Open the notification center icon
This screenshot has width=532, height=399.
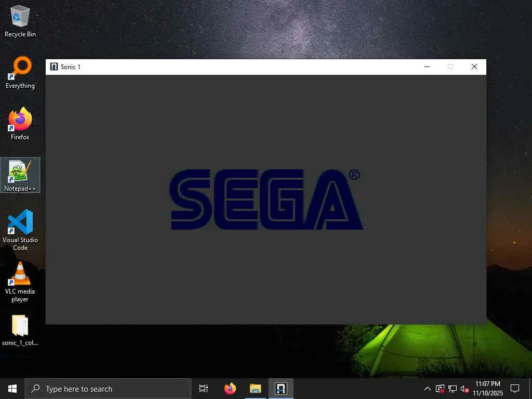click(x=515, y=389)
